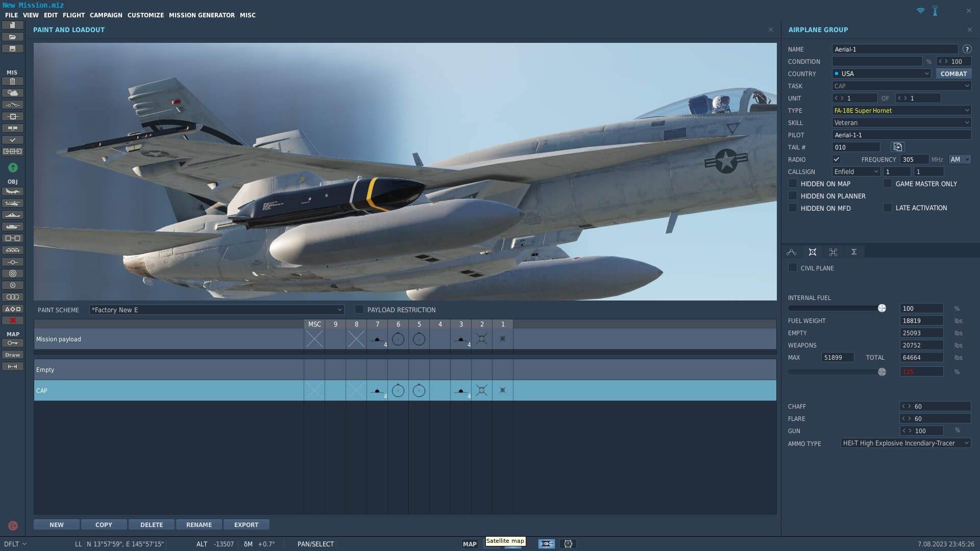The height and width of the screenshot is (551, 980).
Task: Open mission options checkmark icon
Action: coord(13,140)
